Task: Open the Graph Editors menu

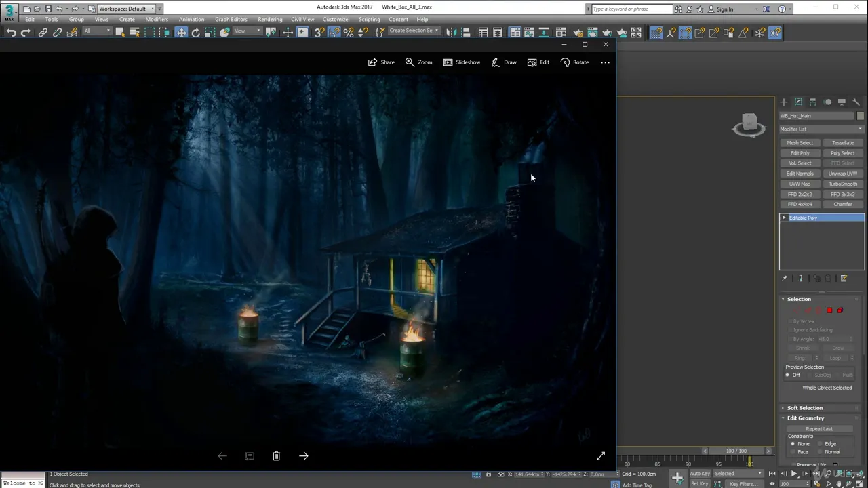Action: [x=231, y=19]
